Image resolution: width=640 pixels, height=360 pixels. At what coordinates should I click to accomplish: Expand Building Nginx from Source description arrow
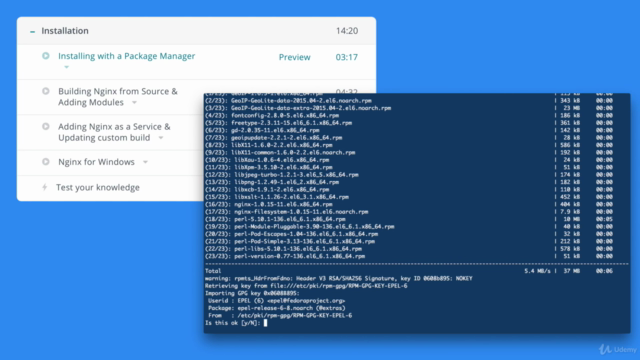pyautogui.click(x=134, y=102)
